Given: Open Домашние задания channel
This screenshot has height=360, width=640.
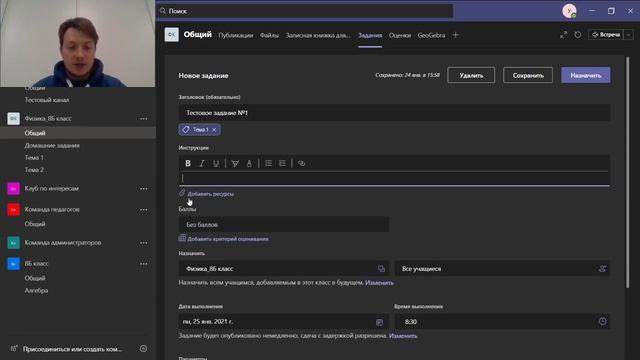Looking at the screenshot, I should (x=52, y=145).
